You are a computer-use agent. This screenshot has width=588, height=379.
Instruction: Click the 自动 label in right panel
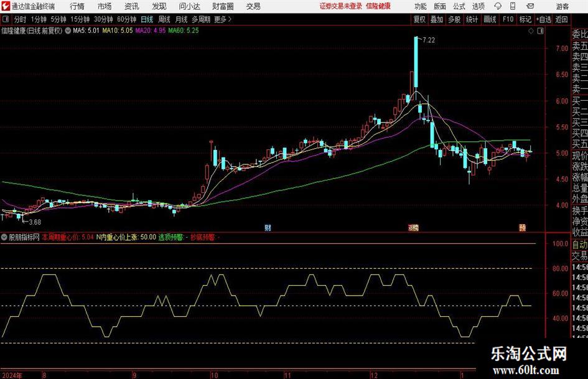pyautogui.click(x=580, y=245)
